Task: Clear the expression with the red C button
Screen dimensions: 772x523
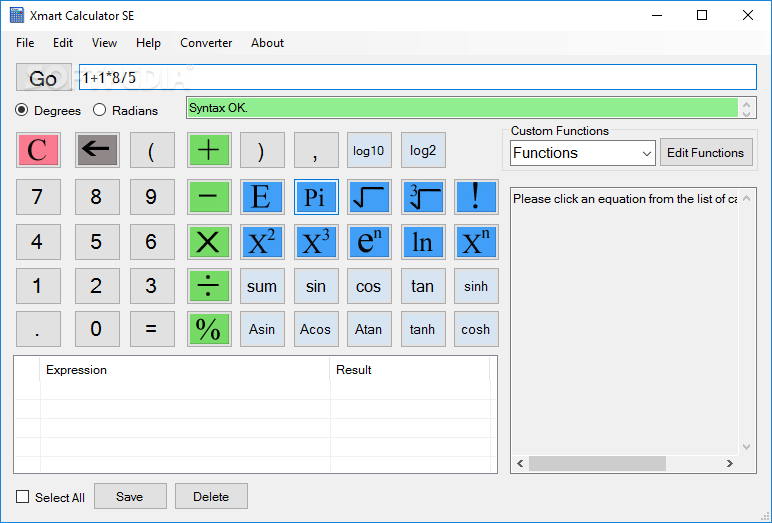Action: click(38, 150)
